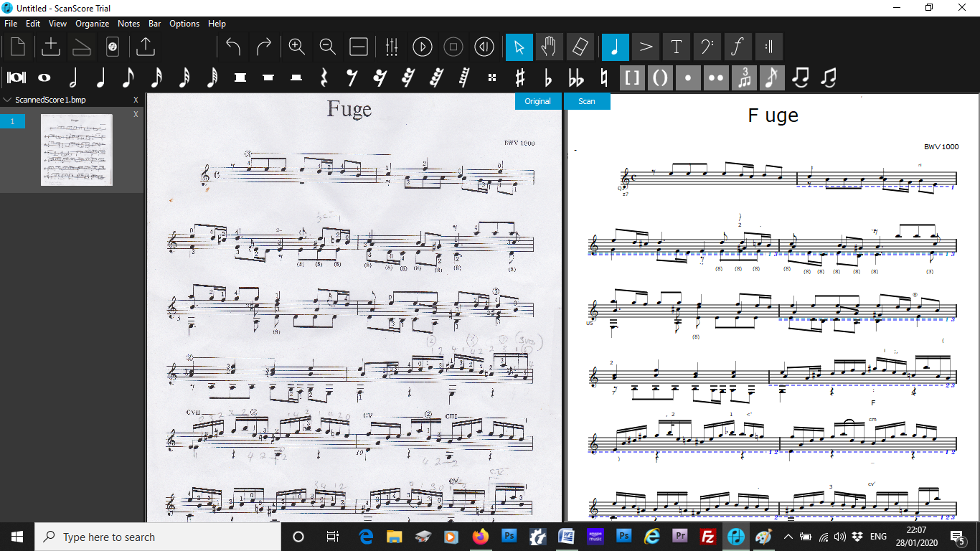Toggle parentheses on note
Screen dimensions: 980x551
660,77
